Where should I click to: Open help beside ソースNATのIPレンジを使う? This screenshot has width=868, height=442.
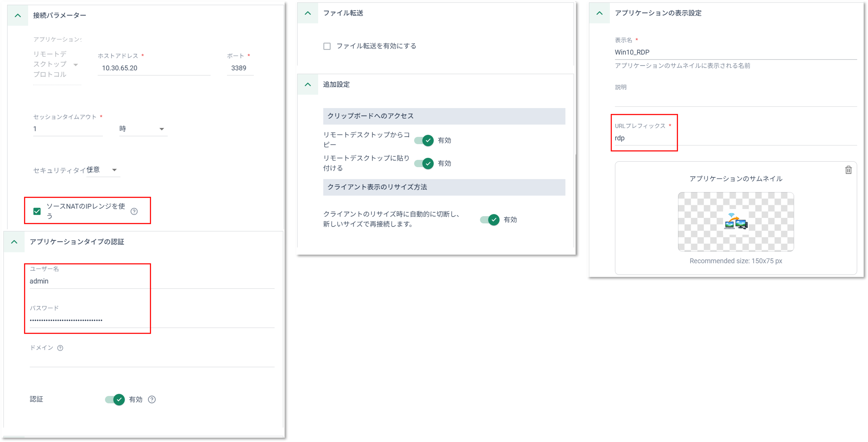(134, 211)
